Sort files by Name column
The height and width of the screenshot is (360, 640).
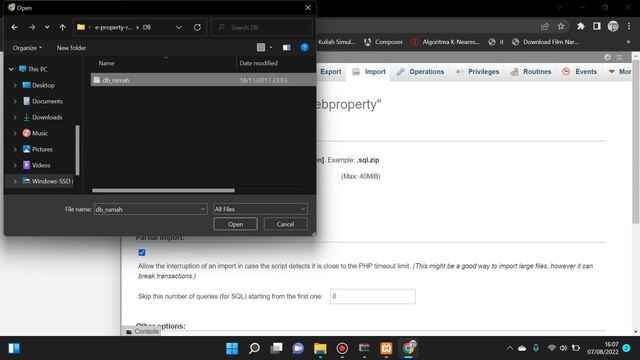click(107, 63)
